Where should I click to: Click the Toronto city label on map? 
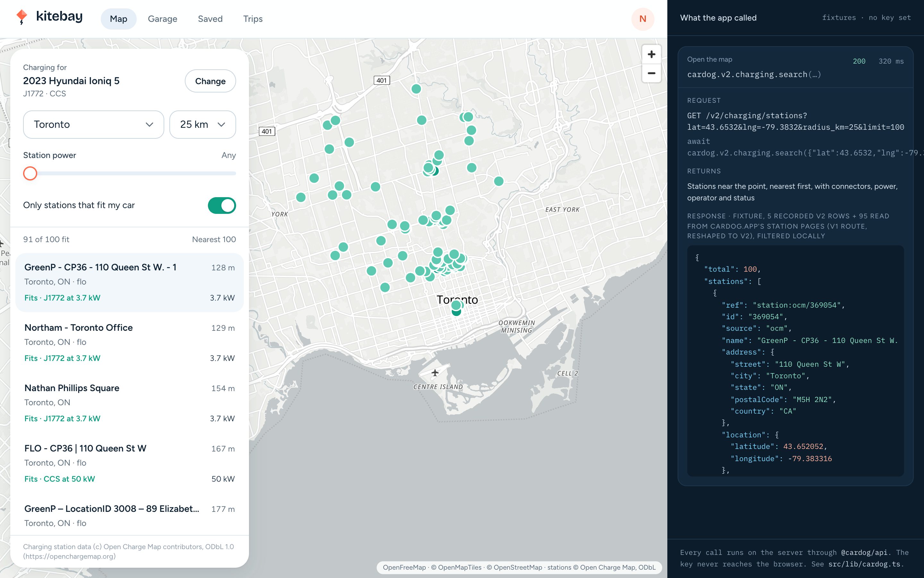tap(457, 299)
